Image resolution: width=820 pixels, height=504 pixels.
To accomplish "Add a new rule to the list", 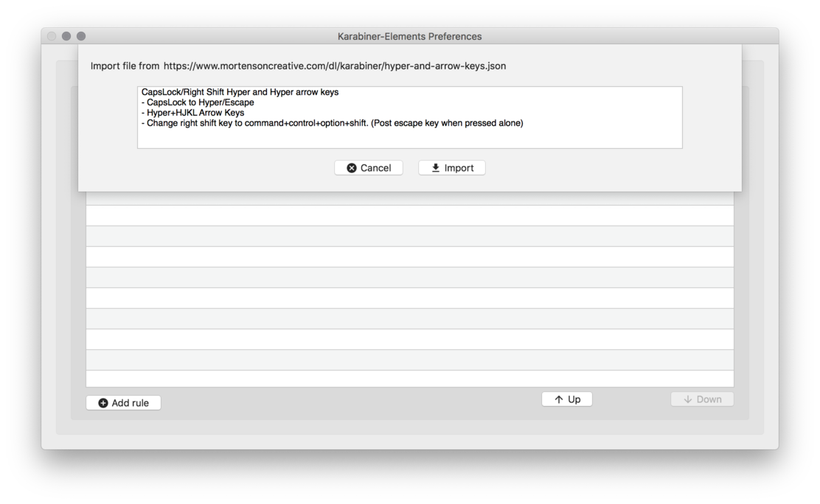I will coord(123,403).
